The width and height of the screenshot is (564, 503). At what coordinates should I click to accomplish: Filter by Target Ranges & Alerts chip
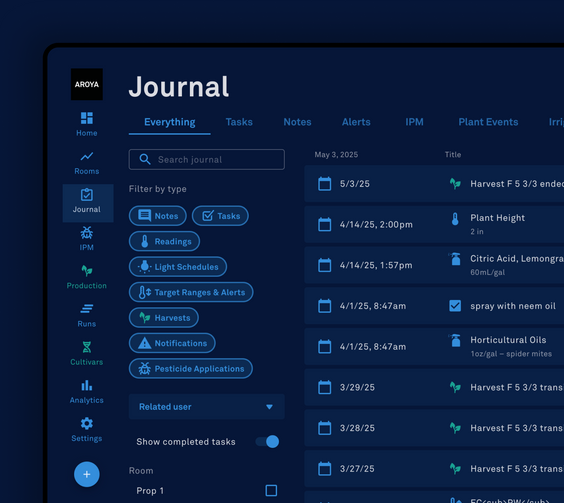click(x=191, y=292)
